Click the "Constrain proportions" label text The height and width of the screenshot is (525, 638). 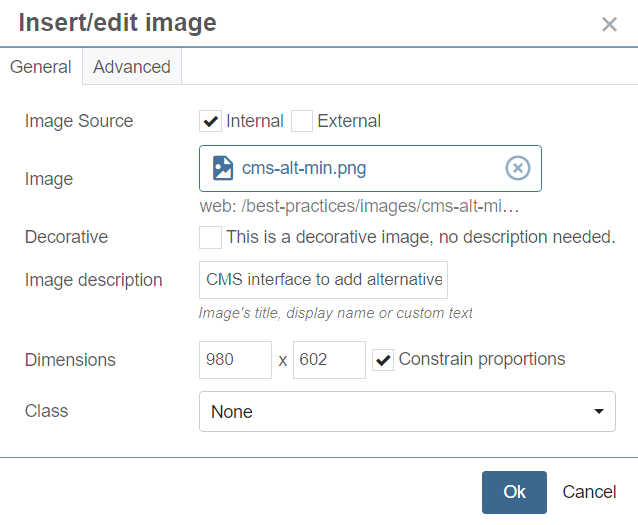(482, 359)
